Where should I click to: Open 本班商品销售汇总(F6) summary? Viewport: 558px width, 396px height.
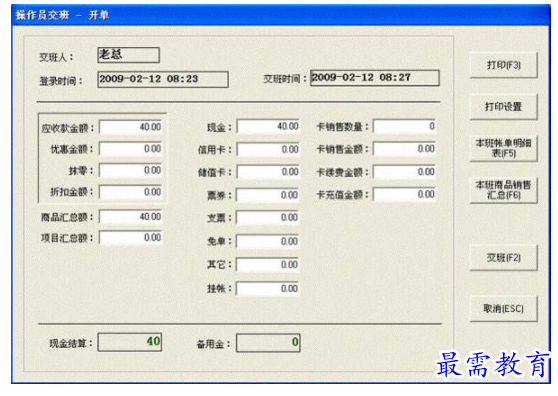(x=503, y=190)
